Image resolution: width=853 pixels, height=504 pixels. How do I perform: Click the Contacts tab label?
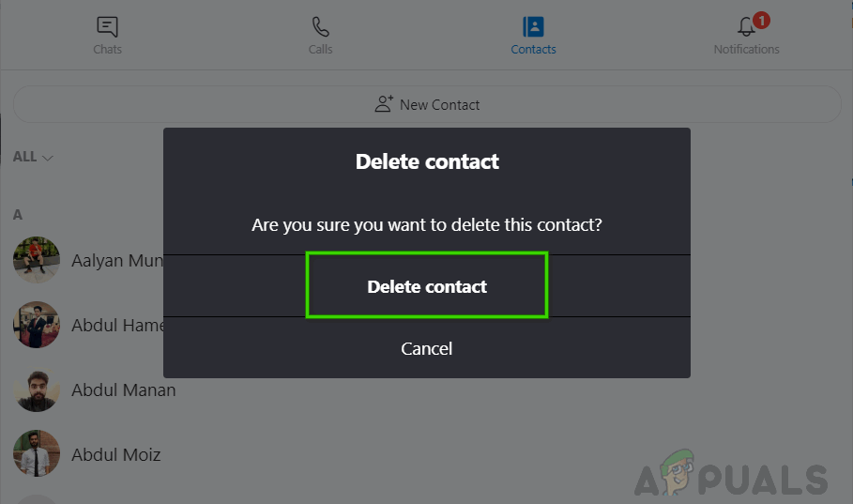click(533, 49)
